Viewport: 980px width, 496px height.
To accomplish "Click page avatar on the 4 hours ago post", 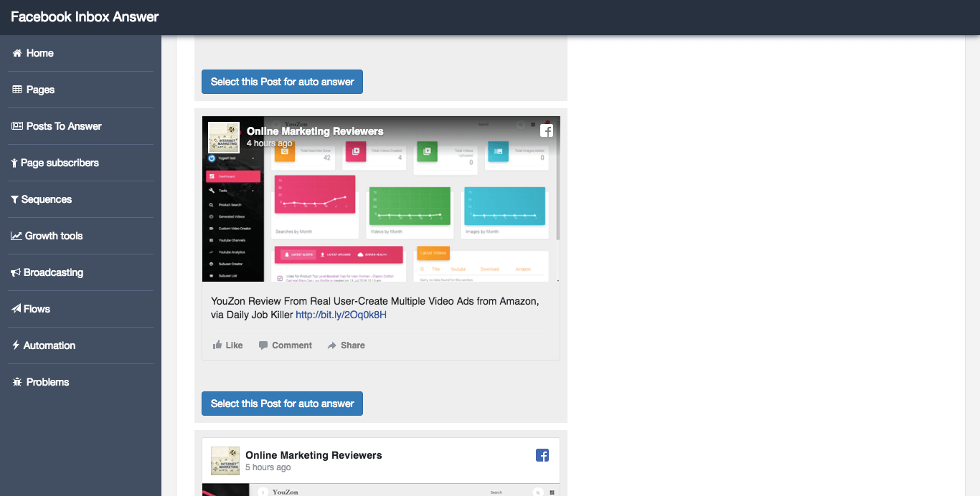I will point(224,137).
